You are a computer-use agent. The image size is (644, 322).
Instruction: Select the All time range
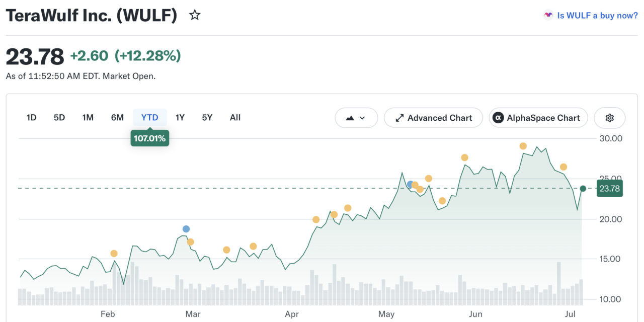click(x=235, y=118)
